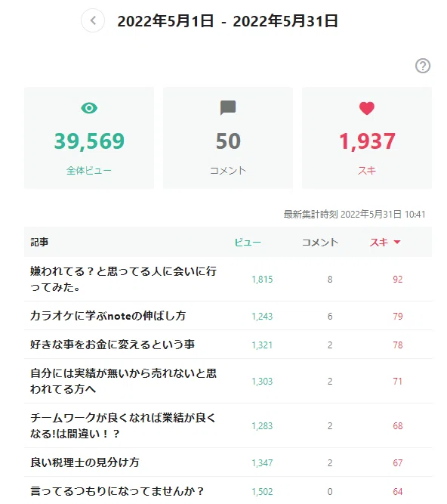Viewport: 447px width, 504px height.
Task: Select the スキ 1,937 summary card
Action: pyautogui.click(x=367, y=138)
